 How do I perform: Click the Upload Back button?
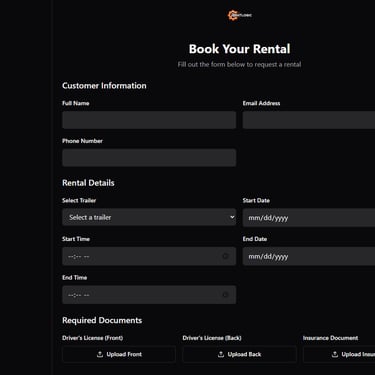click(x=239, y=354)
